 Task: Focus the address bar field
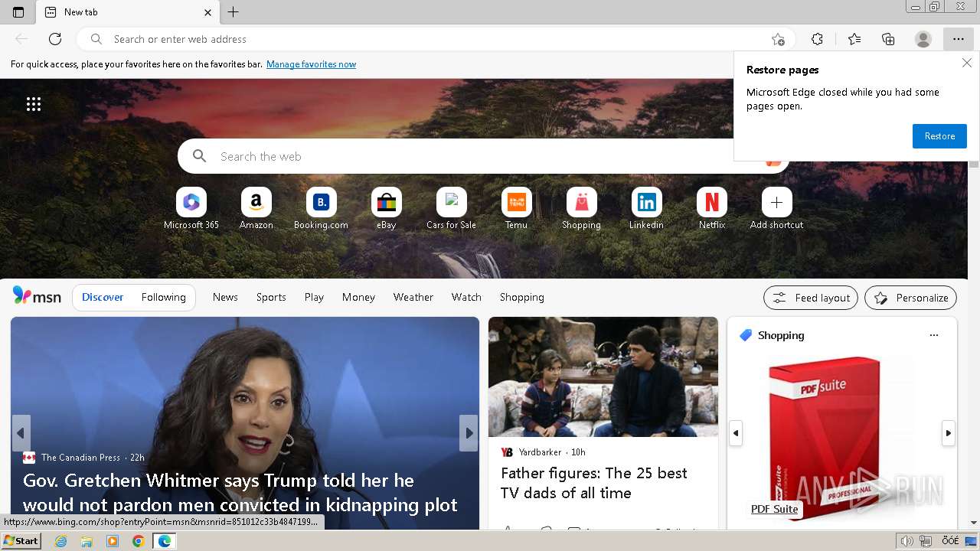click(x=436, y=39)
